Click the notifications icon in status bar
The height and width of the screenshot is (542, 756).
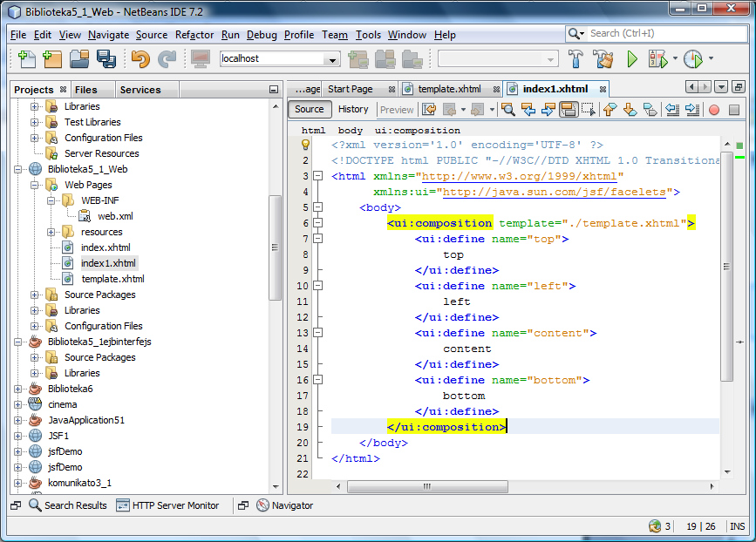pyautogui.click(x=655, y=526)
